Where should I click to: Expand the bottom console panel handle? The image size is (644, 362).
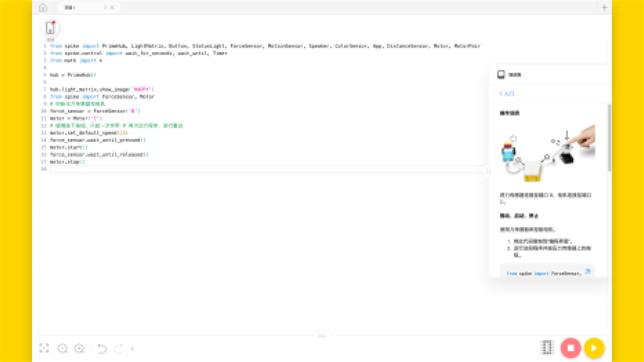coord(322,335)
